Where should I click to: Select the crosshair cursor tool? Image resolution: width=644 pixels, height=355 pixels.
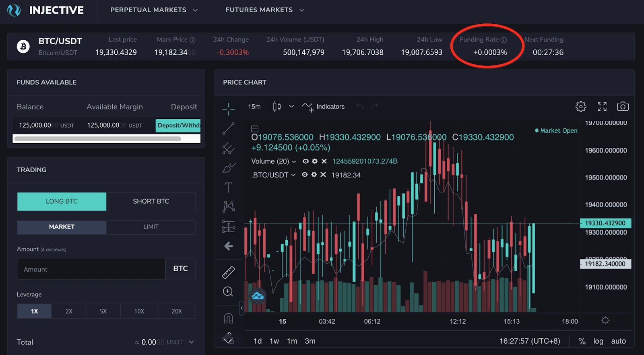228,109
